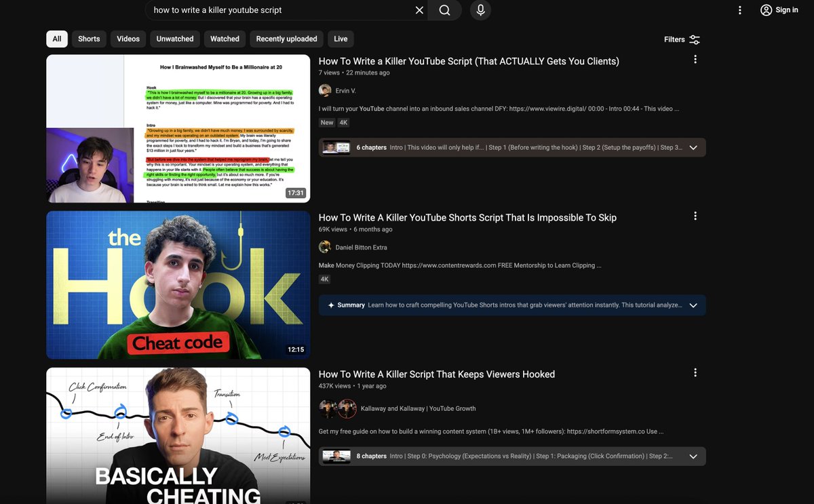The height and width of the screenshot is (504, 814).
Task: Open the Hook Cheat code video thumbnail
Action: [x=178, y=285]
